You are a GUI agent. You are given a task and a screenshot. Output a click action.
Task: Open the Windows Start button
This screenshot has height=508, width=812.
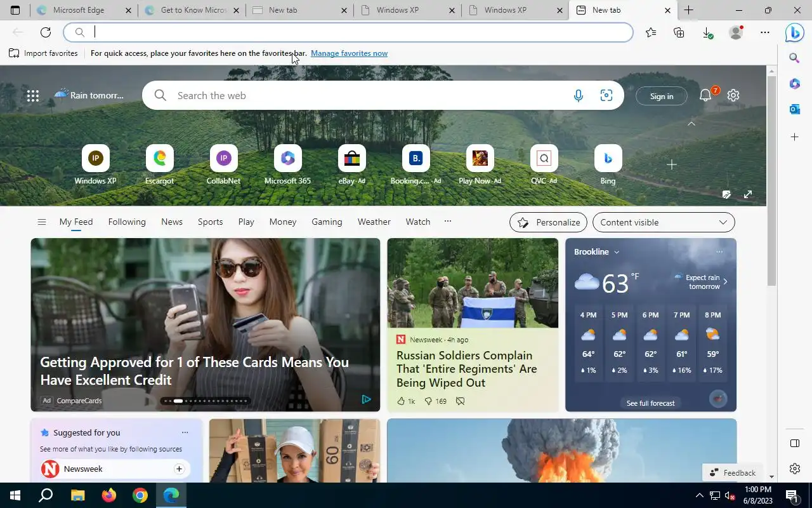(x=15, y=495)
